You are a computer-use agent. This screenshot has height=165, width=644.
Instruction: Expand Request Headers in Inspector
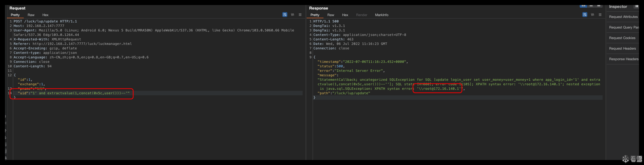pyautogui.click(x=622, y=48)
